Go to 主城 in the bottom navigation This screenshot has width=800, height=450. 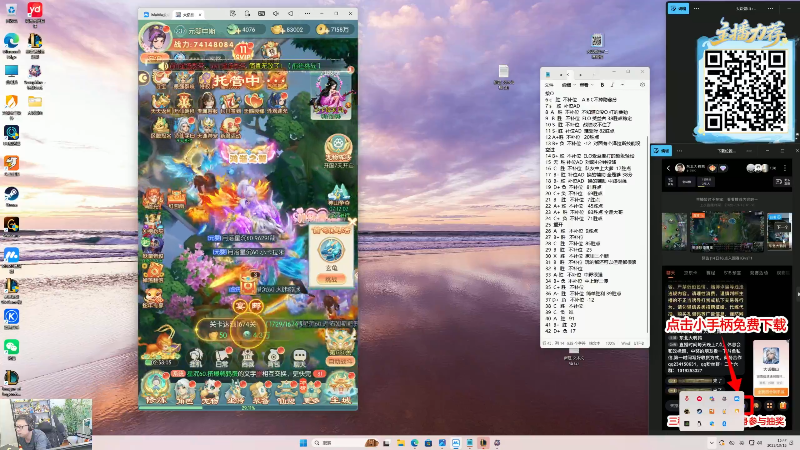click(x=340, y=389)
